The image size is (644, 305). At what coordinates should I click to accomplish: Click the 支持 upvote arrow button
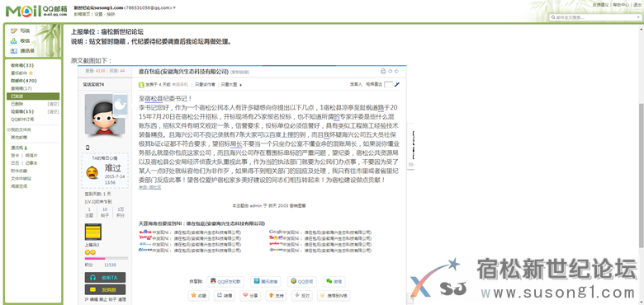tap(275, 295)
